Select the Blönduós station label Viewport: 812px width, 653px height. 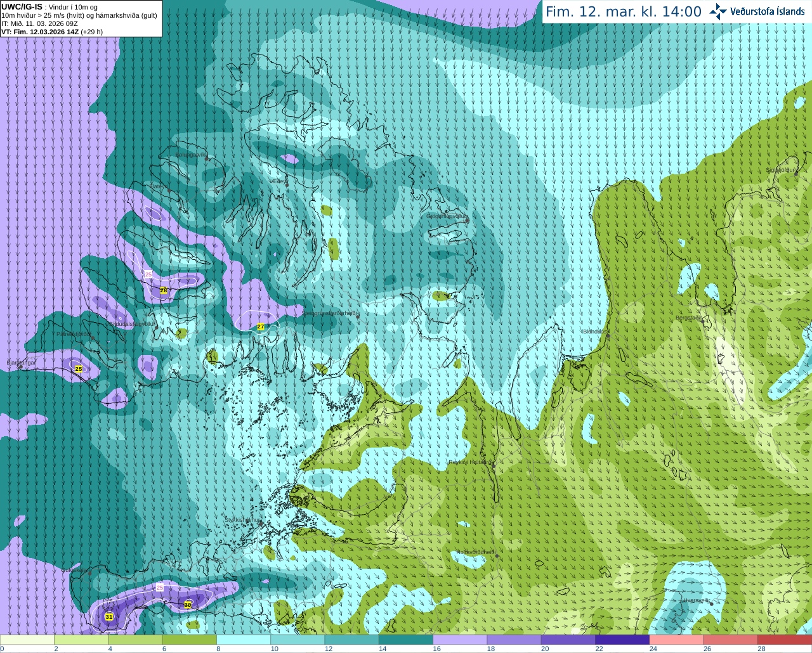pos(596,332)
